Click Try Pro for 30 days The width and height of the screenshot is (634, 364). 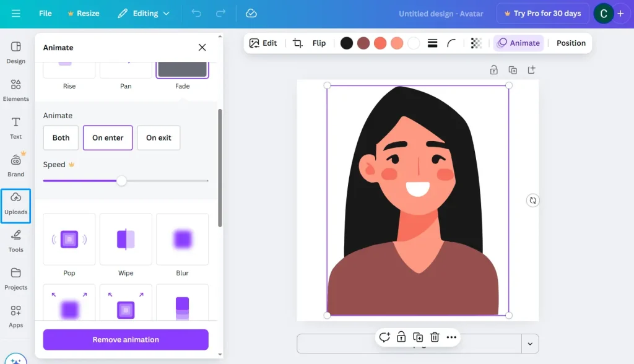point(542,12)
